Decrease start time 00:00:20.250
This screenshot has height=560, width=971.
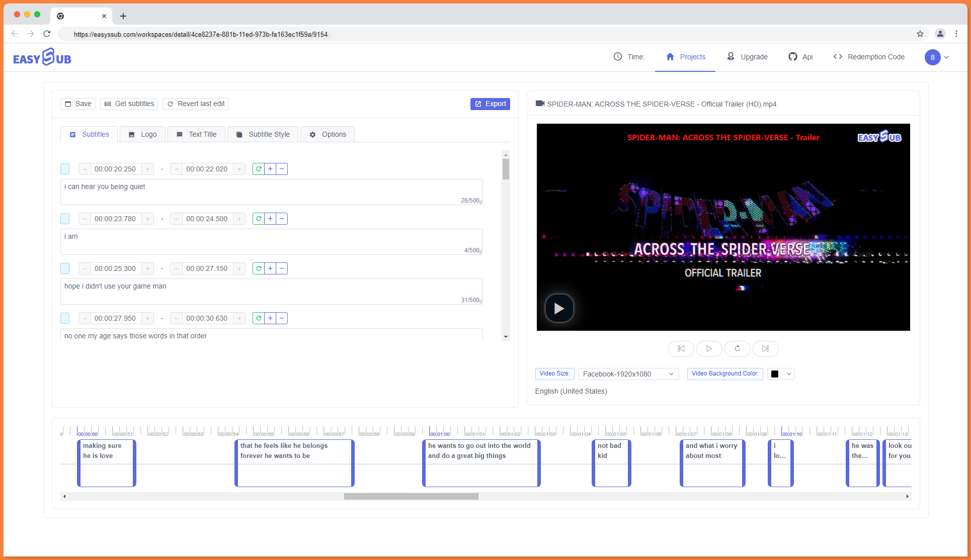point(85,169)
